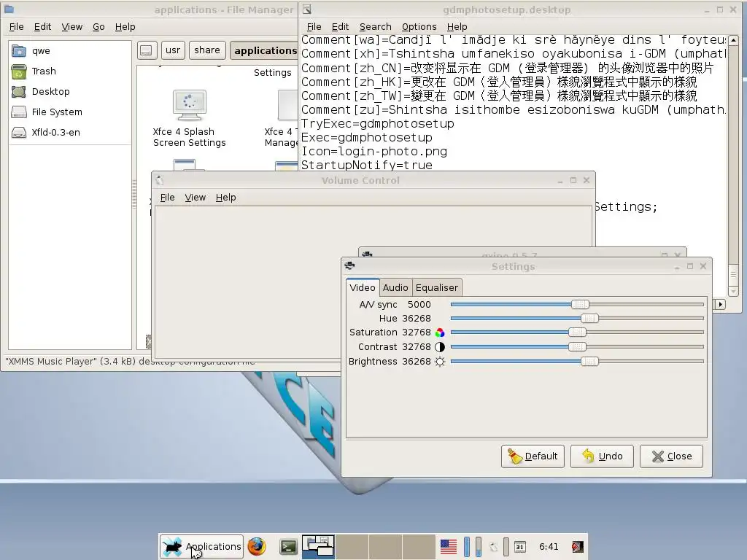The height and width of the screenshot is (560, 747).
Task: Go to share in path bar
Action: [x=207, y=50]
